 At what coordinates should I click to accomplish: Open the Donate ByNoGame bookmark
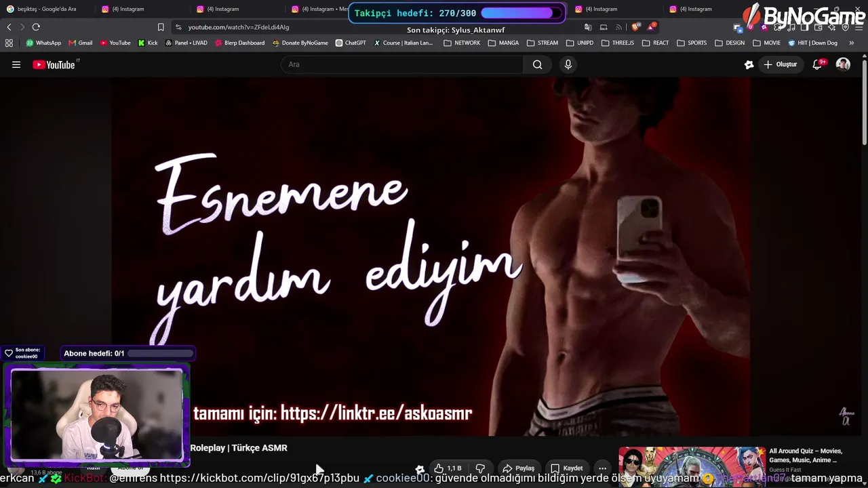[x=300, y=43]
